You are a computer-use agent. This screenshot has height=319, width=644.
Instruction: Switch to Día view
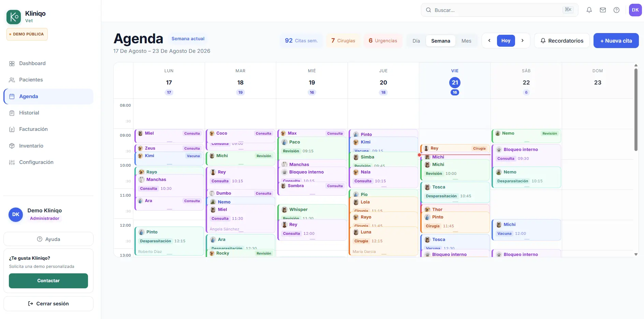coord(416,41)
